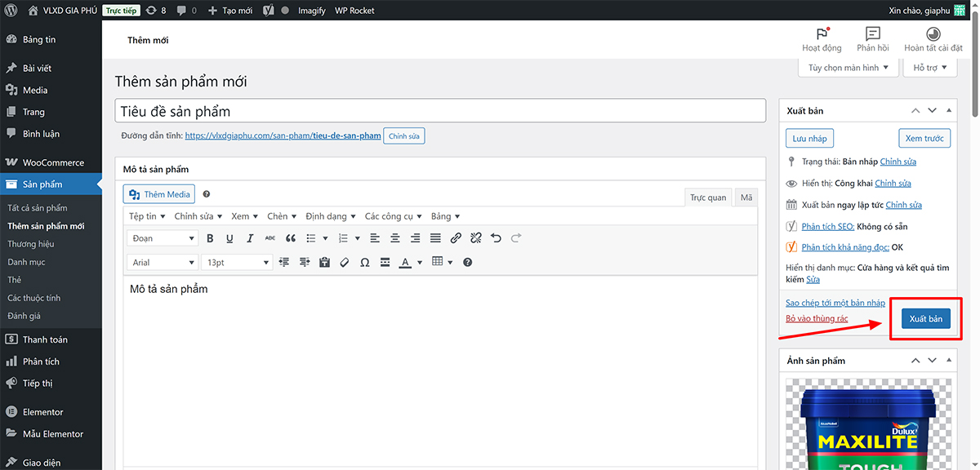Image resolution: width=980 pixels, height=470 pixels.
Task: Click the undo arrow in the editor
Action: [496, 238]
